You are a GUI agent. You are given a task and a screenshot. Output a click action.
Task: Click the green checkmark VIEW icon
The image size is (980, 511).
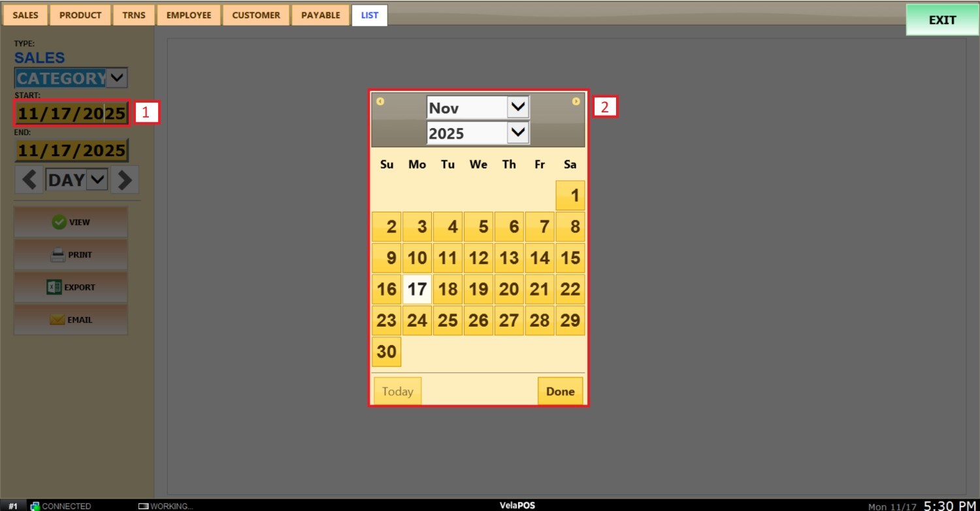[59, 222]
